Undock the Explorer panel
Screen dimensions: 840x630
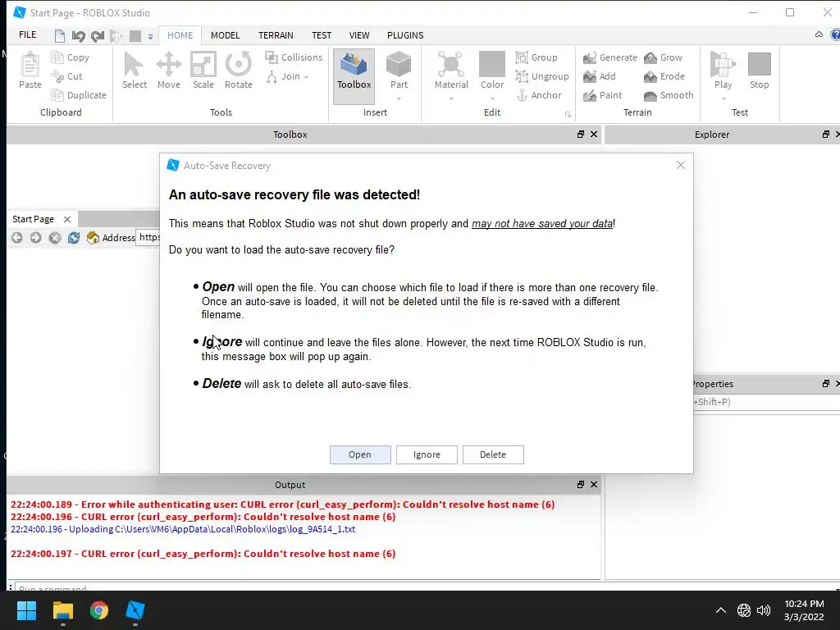825,134
